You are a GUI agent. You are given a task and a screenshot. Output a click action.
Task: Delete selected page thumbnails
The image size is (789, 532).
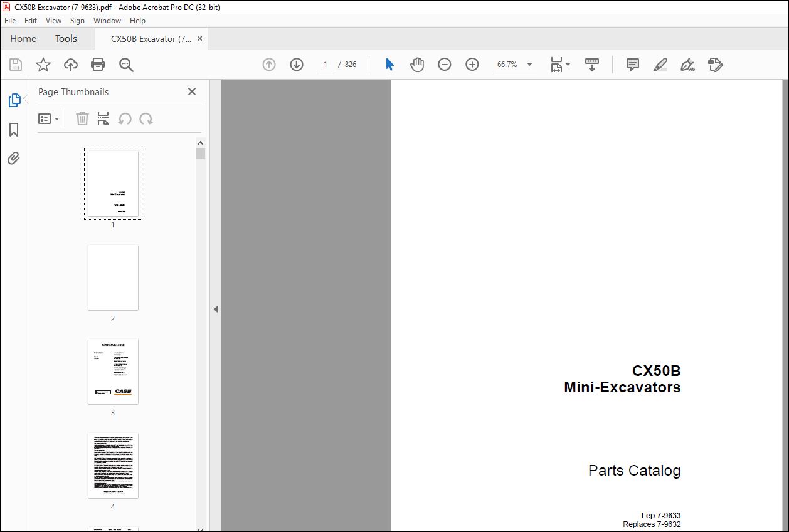pyautogui.click(x=82, y=118)
